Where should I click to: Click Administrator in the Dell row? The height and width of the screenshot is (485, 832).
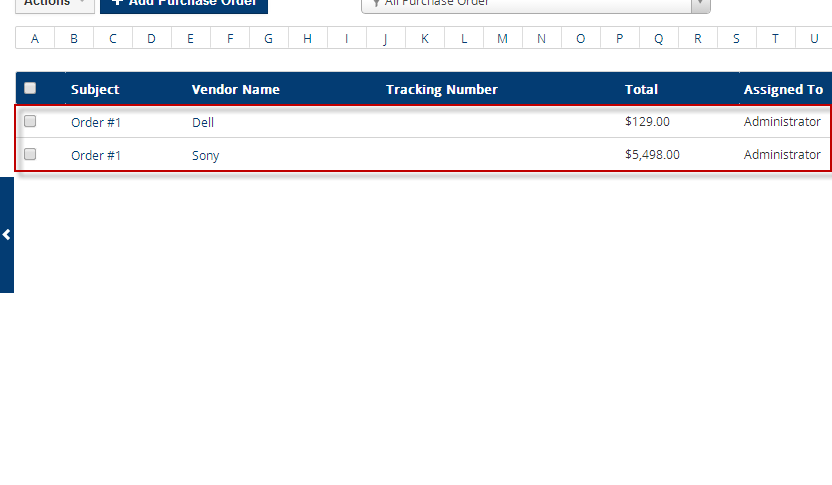point(782,122)
